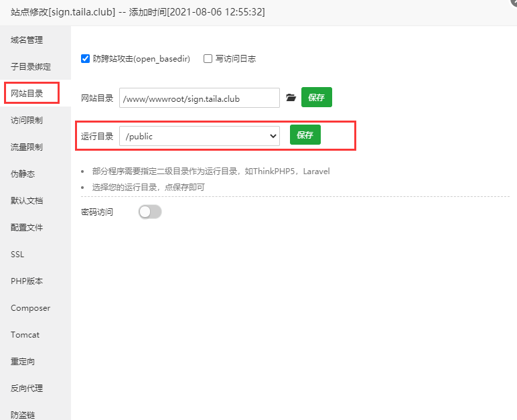517x420 pixels.
Task: Save the 运行目录 setting
Action: 305,135
